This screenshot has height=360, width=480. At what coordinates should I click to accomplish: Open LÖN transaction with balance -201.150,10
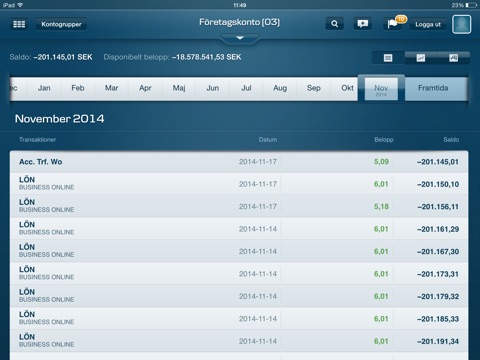coord(239,184)
